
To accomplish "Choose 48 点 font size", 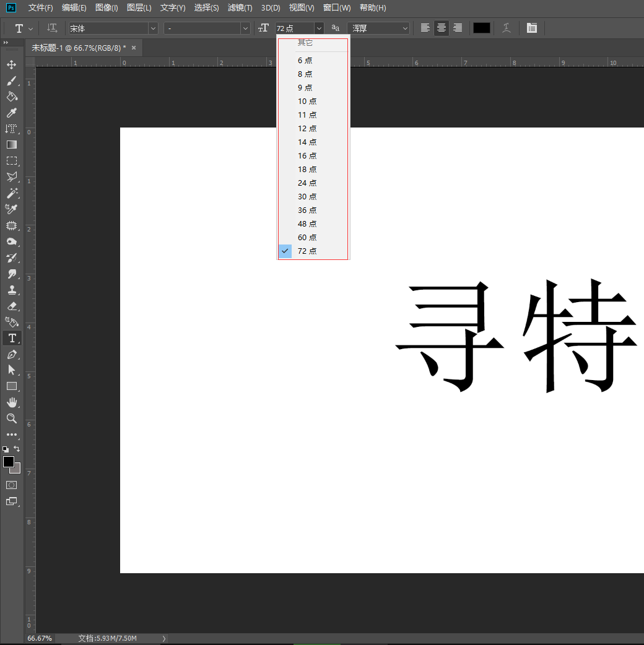I will pos(313,224).
